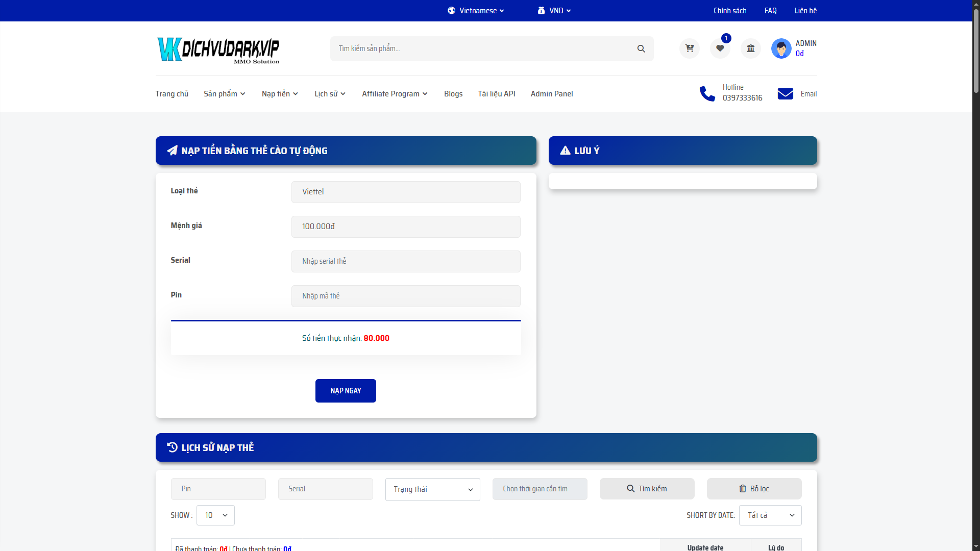Click the email envelope icon
Screen dimensions: 980x551
(x=785, y=94)
